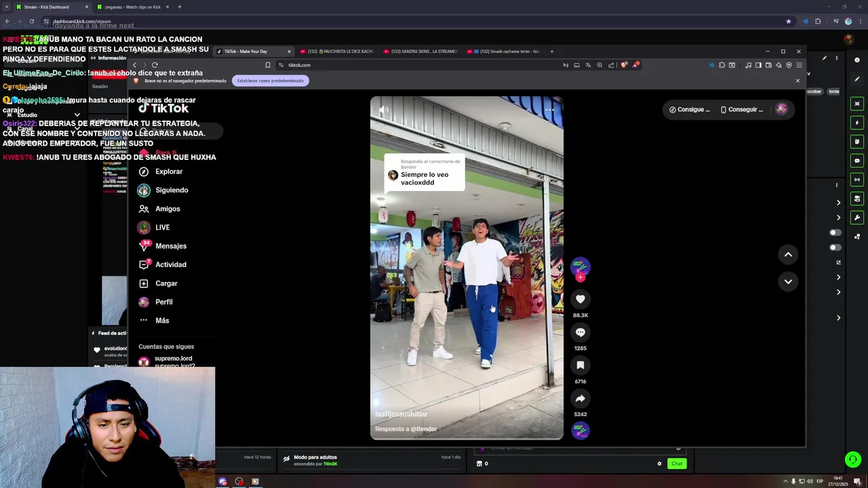Dismiss Brave default browser notification bar
Screen dimensions: 868x488
[797, 81]
